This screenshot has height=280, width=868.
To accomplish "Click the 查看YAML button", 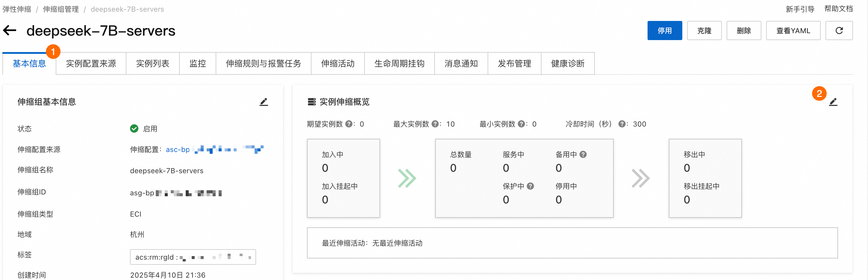I will point(793,31).
